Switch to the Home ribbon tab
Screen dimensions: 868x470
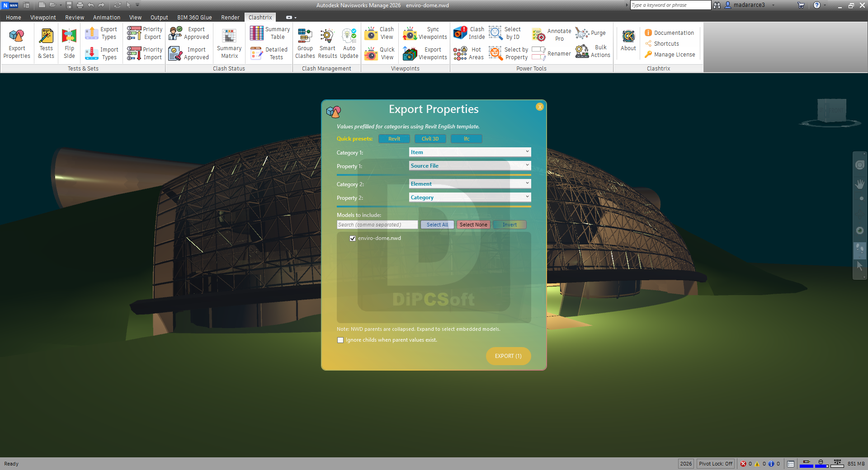pyautogui.click(x=14, y=18)
